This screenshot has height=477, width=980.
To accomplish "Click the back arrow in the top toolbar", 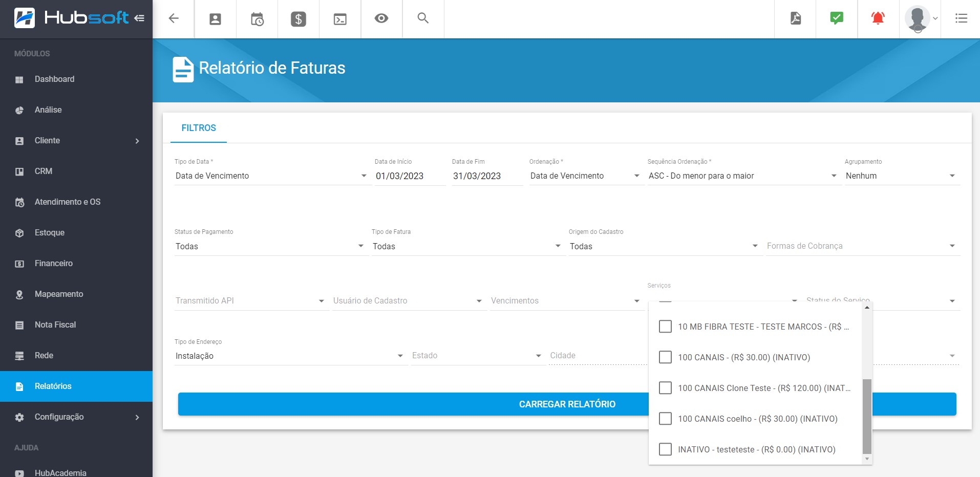I will click(174, 19).
